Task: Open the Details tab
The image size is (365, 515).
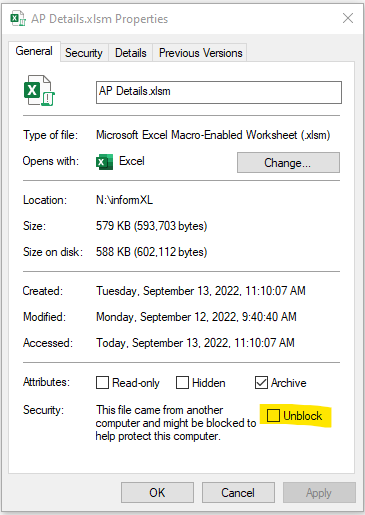Action: [131, 53]
